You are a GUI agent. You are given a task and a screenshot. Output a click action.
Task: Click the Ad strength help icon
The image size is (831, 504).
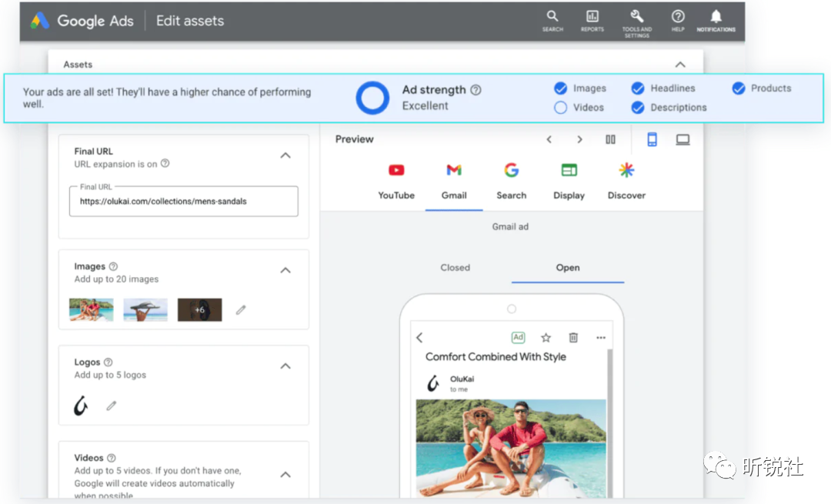pos(476,90)
